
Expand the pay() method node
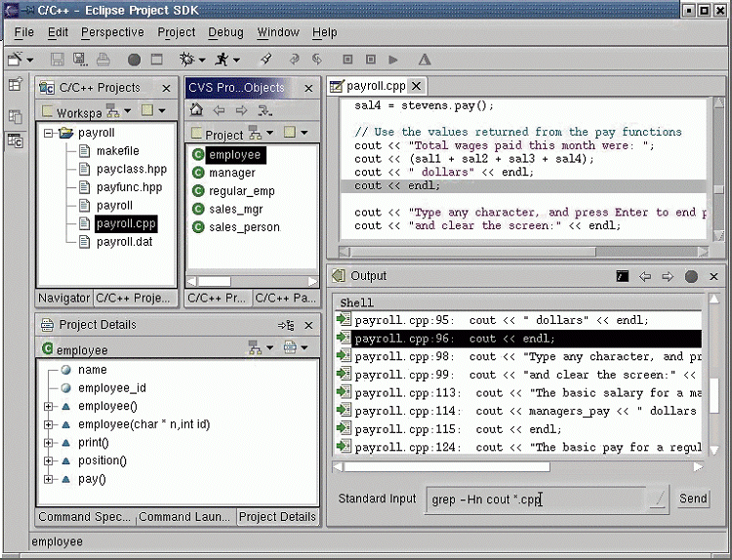point(48,479)
